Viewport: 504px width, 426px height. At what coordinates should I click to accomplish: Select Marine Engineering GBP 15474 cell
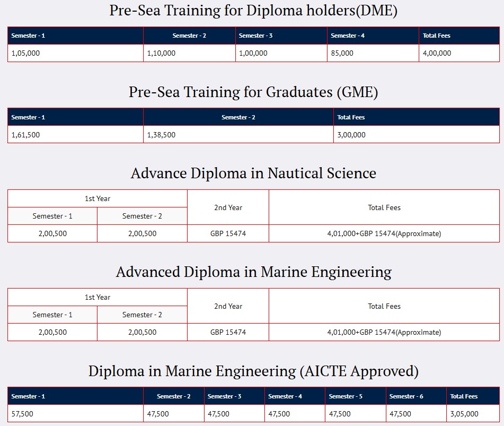pyautogui.click(x=228, y=332)
